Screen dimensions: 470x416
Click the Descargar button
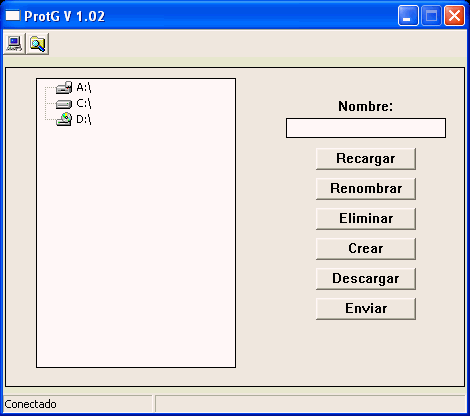[366, 279]
